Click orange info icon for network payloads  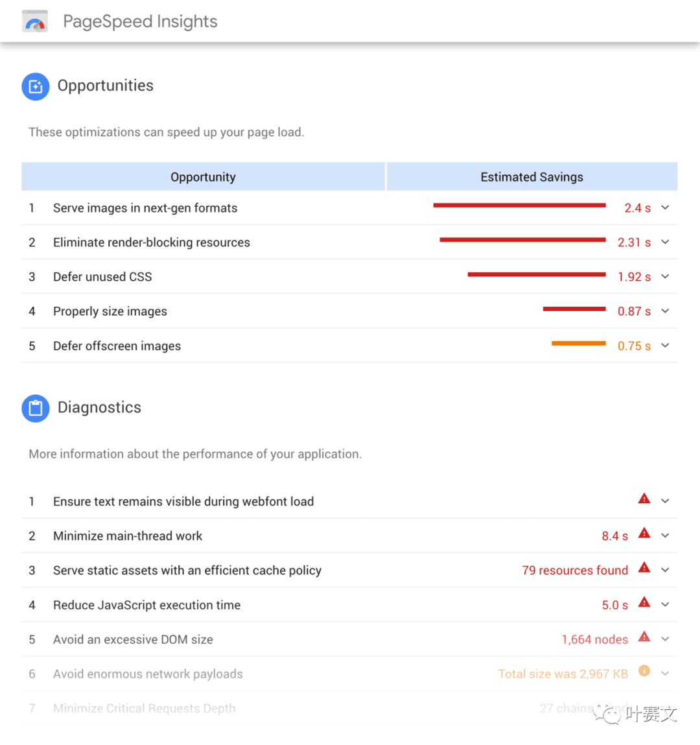[x=644, y=671]
